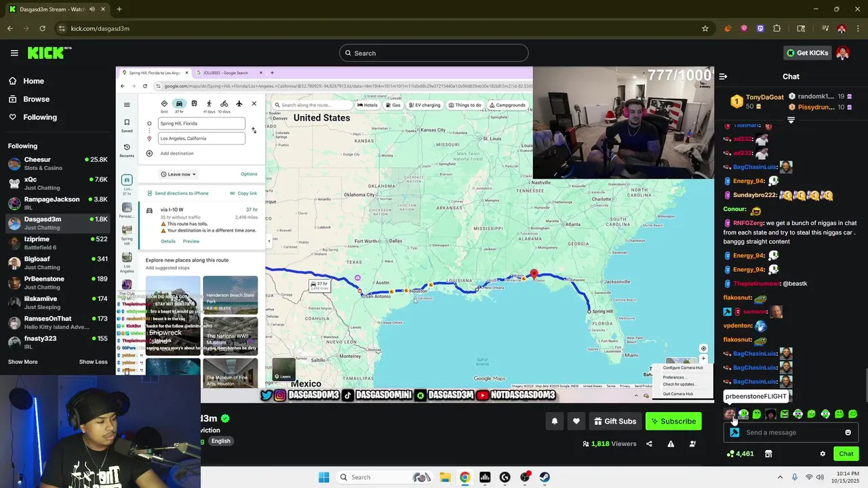The width and height of the screenshot is (868, 488).
Task: Open the emoji picker in chat input
Action: coord(848,432)
